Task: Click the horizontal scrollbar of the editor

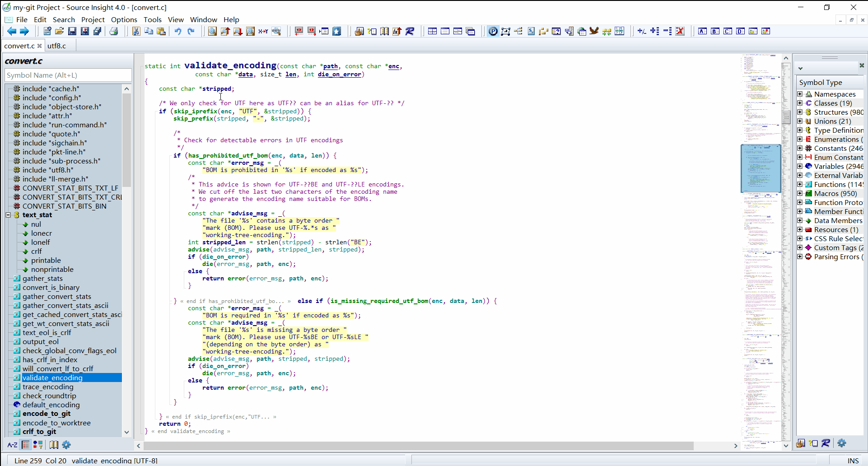Action: coord(419,446)
